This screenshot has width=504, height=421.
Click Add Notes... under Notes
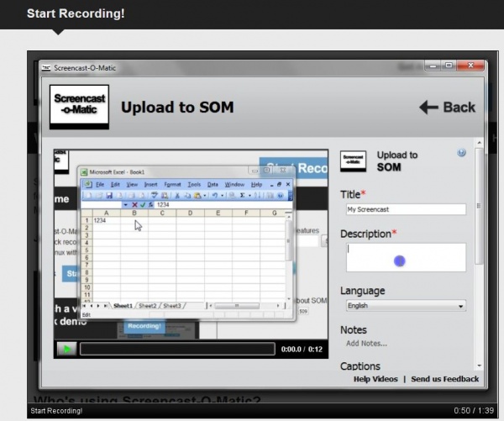pos(366,344)
